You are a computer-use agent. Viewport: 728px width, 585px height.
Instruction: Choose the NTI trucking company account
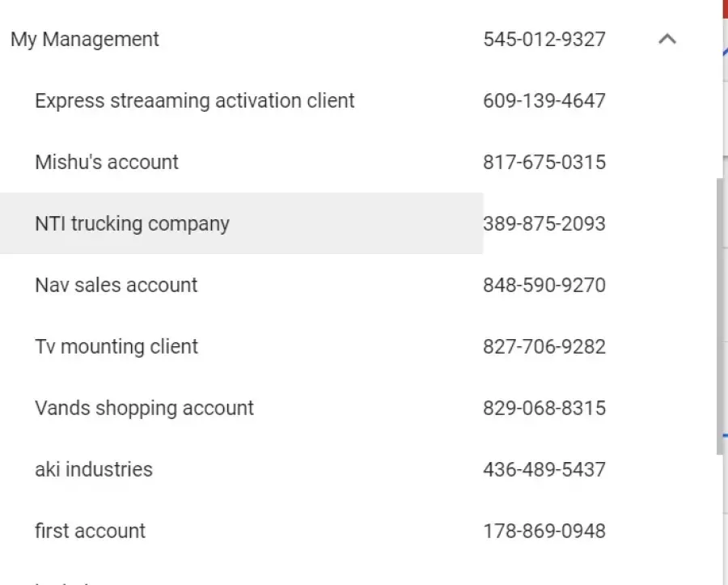point(132,223)
